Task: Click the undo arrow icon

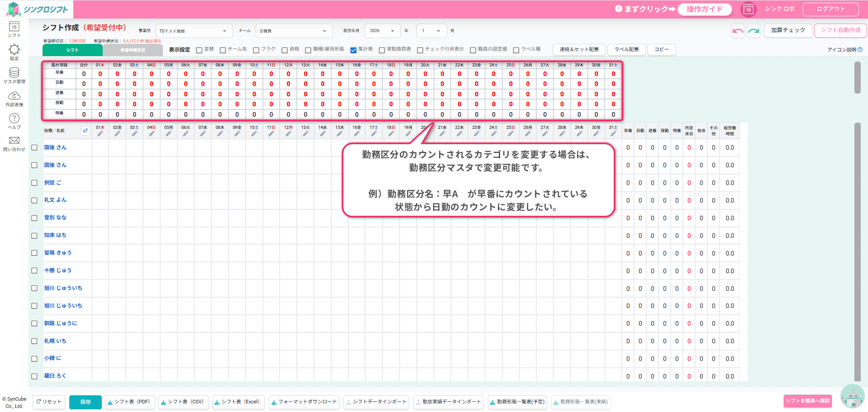Action: pos(738,31)
